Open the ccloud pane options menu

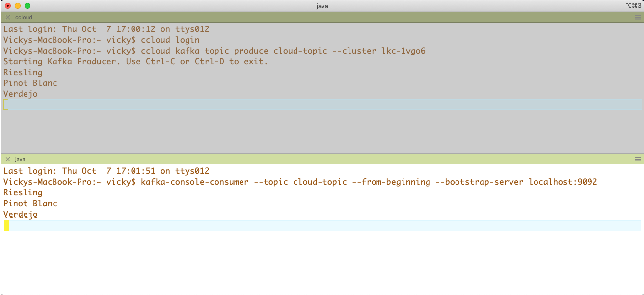pyautogui.click(x=637, y=17)
